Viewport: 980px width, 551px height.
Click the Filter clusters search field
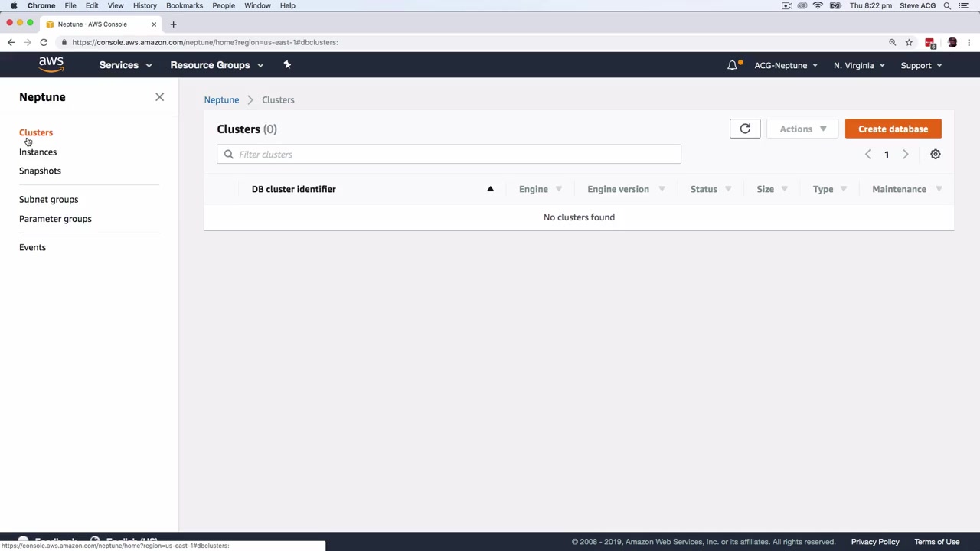point(449,155)
